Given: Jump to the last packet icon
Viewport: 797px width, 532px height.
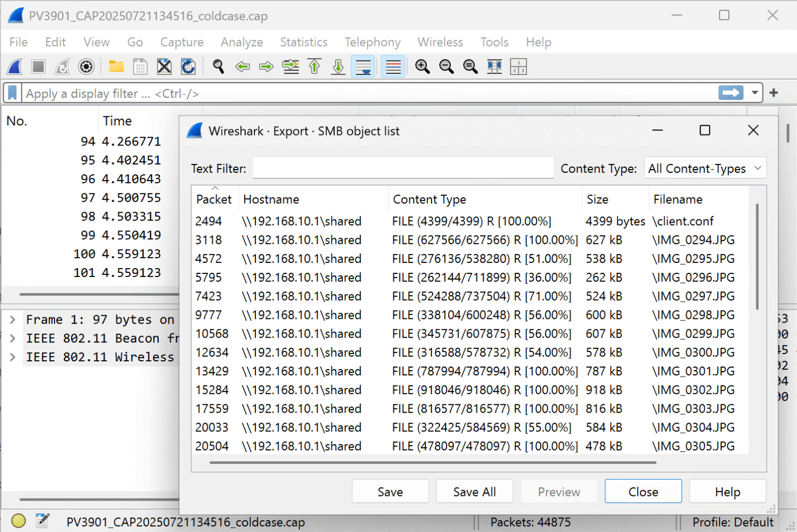Looking at the screenshot, I should [338, 66].
